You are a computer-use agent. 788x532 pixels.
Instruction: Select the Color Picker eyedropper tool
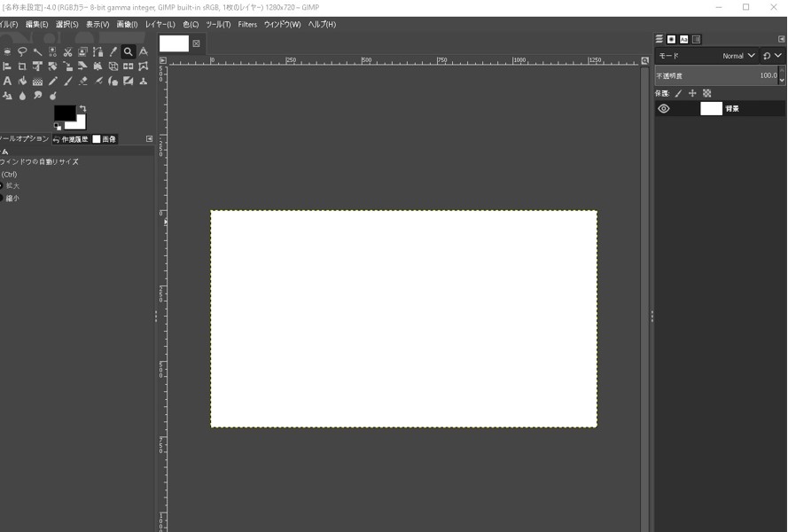(x=113, y=52)
